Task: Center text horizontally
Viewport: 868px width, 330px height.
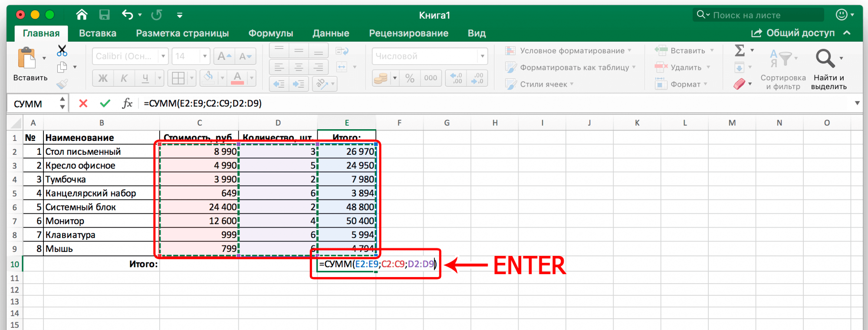Action: pos(299,67)
